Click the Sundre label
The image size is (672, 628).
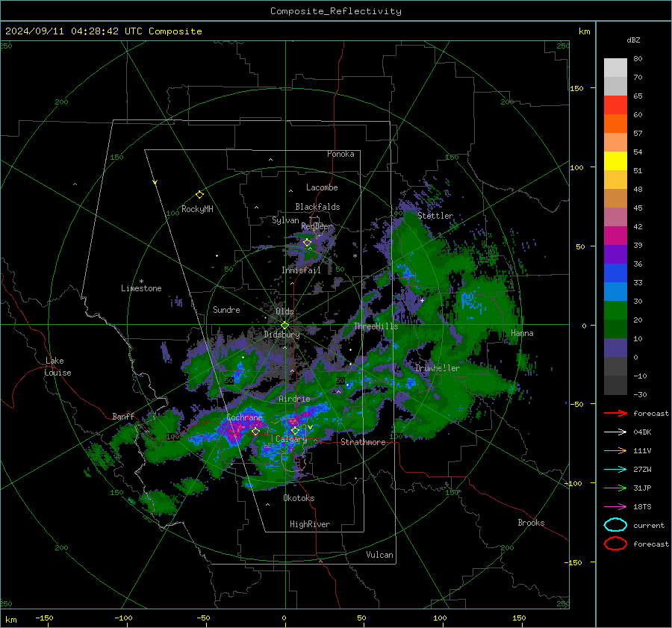pyautogui.click(x=226, y=309)
